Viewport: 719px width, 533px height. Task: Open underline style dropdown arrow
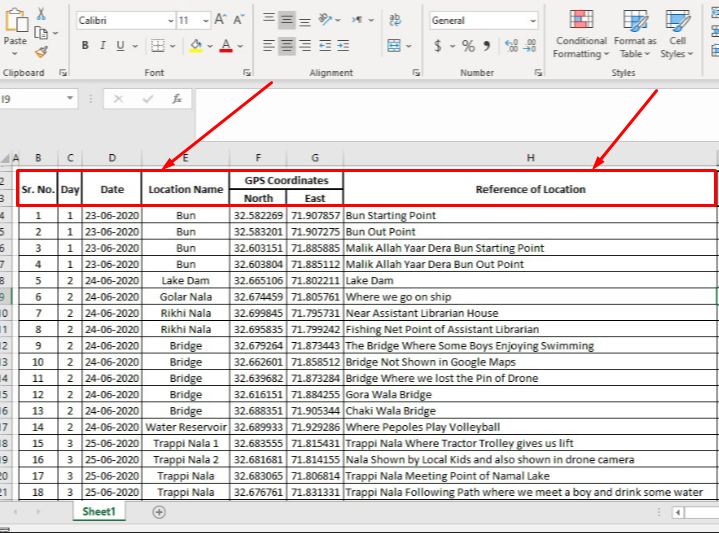[x=135, y=46]
